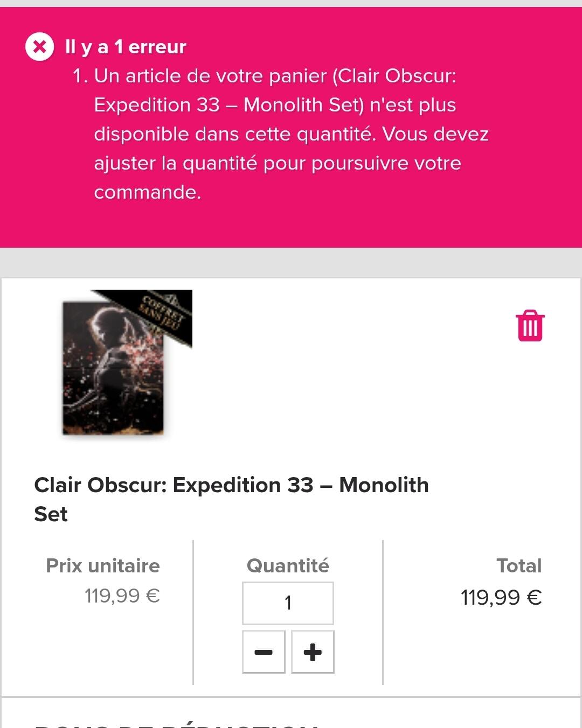
Task: Click the trash icon to remove Monolith Set
Action: (530, 326)
